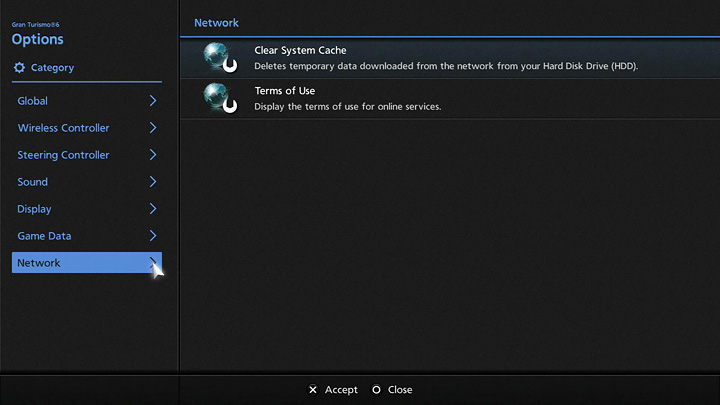Click the Network header above the options list
The image size is (720, 405).
[216, 22]
